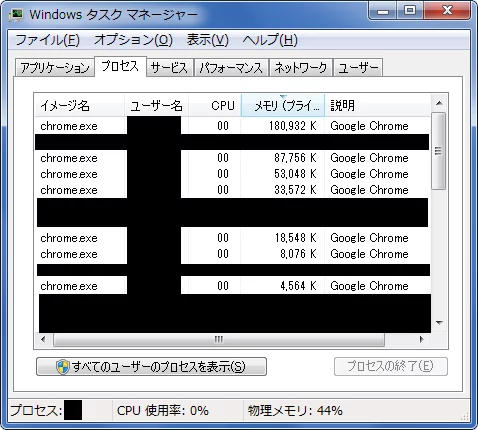
Task: Click the CPU 使用率: 0% status text
Action: click(163, 410)
